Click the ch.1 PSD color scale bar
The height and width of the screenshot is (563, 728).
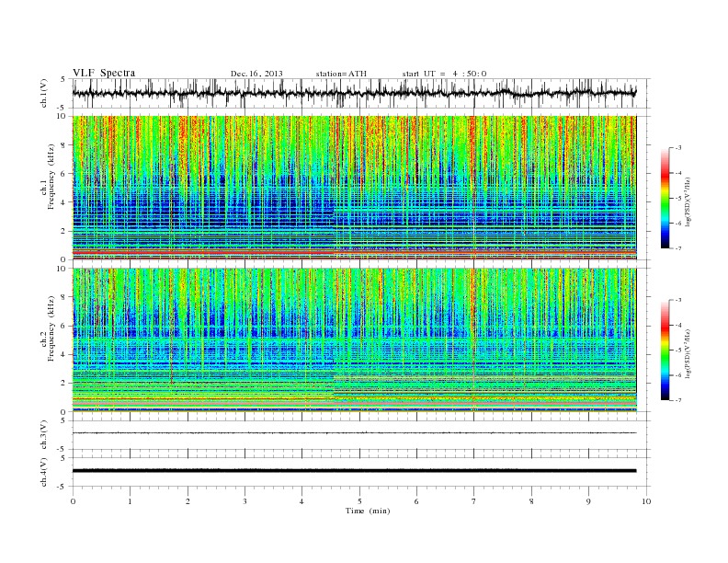click(665, 198)
